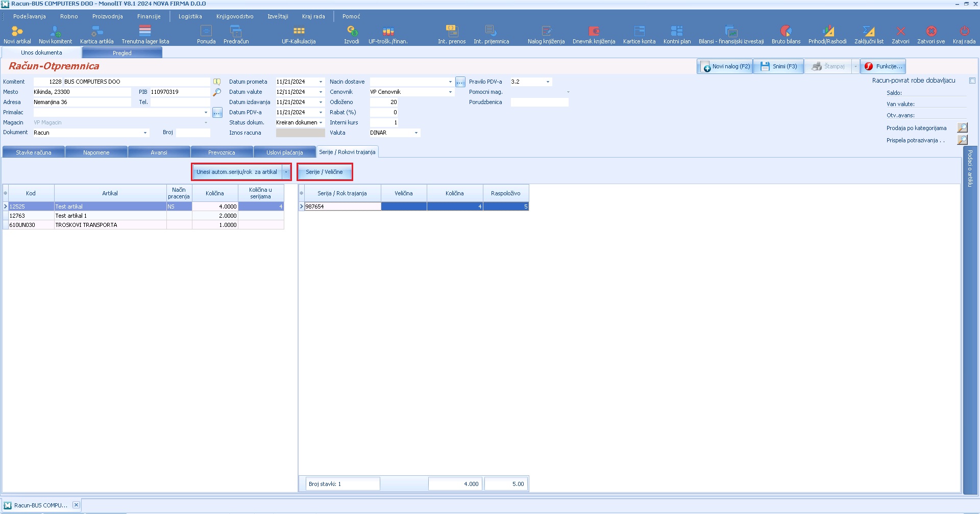Open the Valuta DINAR dropdown

click(x=416, y=133)
